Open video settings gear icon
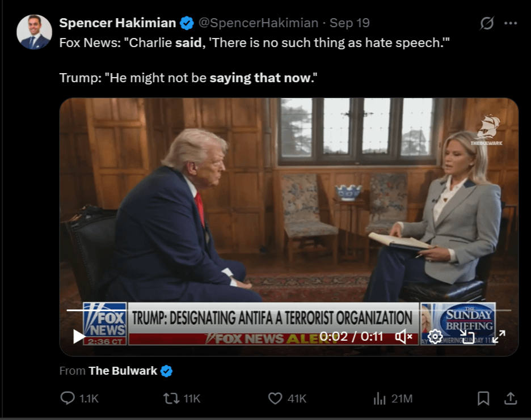 point(435,337)
